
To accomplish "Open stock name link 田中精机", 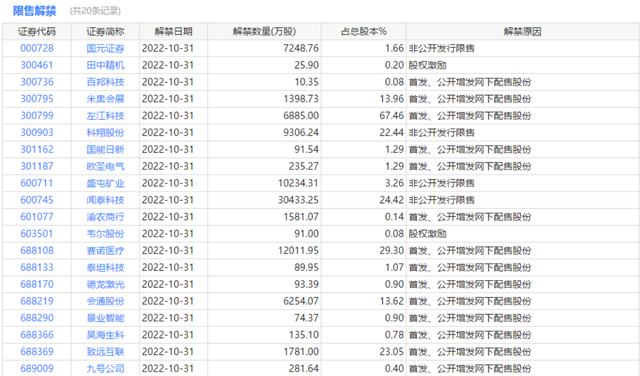I will 105,65.
